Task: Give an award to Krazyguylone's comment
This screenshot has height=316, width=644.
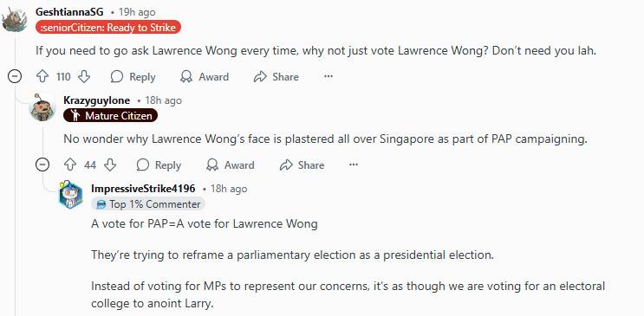Action: pyautogui.click(x=230, y=165)
